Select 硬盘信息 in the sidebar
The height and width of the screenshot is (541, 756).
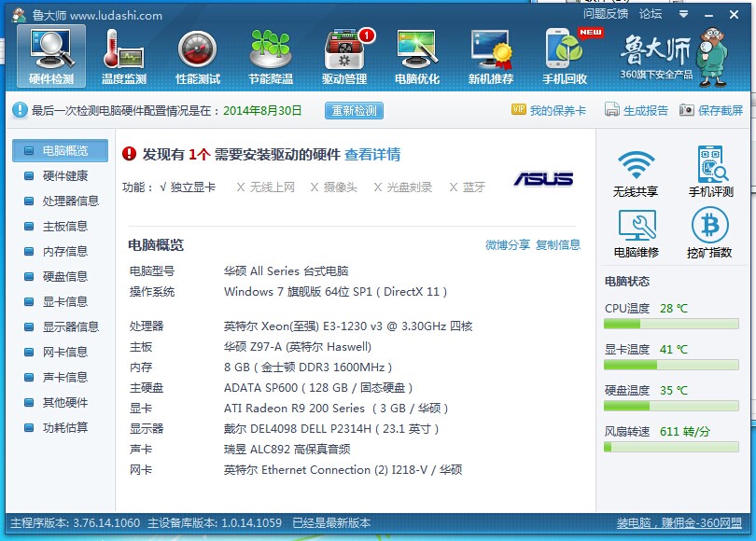61,276
